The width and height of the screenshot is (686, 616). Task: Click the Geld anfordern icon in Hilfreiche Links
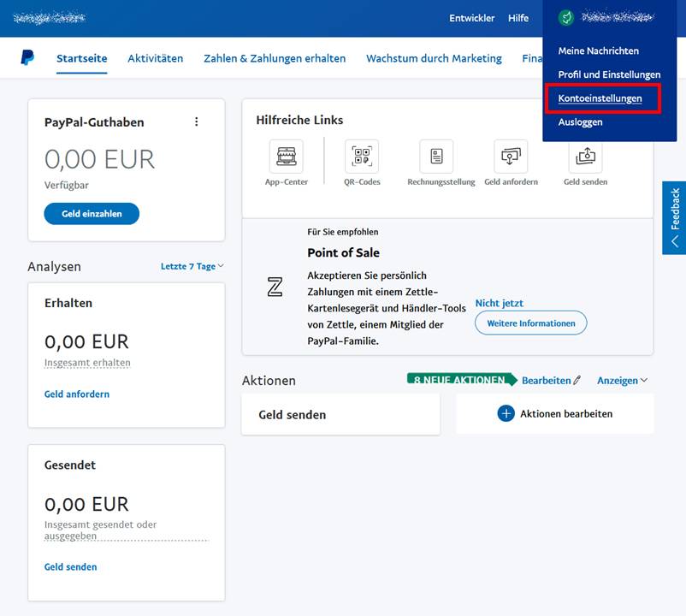click(511, 157)
